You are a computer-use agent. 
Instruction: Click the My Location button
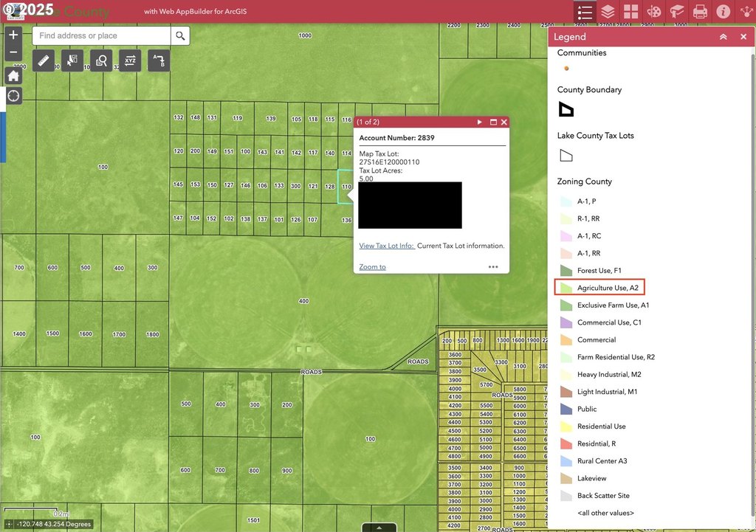(x=13, y=96)
